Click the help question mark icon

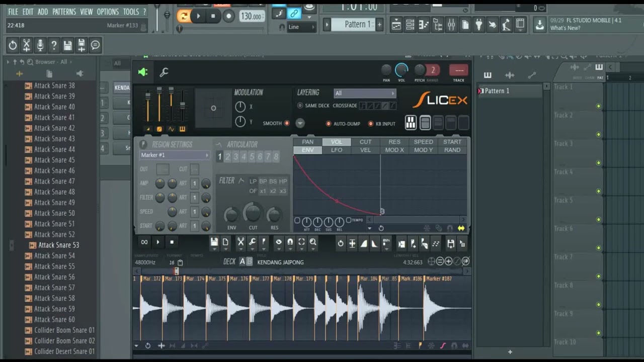click(x=54, y=45)
